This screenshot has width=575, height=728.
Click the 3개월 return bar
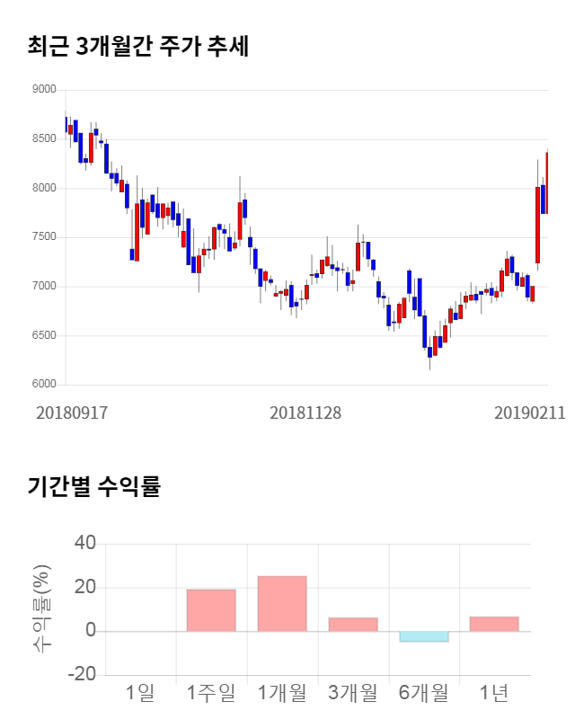[x=353, y=624]
